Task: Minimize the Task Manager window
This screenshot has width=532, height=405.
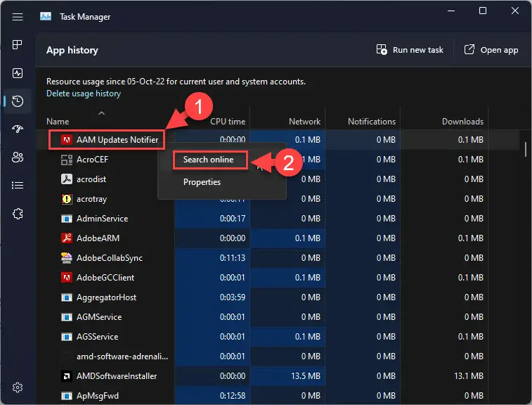Action: click(451, 11)
